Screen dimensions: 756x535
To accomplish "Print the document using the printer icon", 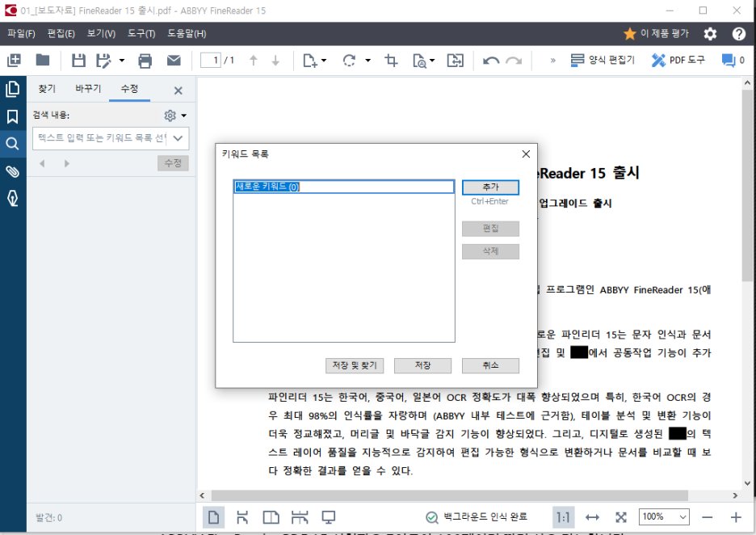I will (x=145, y=61).
